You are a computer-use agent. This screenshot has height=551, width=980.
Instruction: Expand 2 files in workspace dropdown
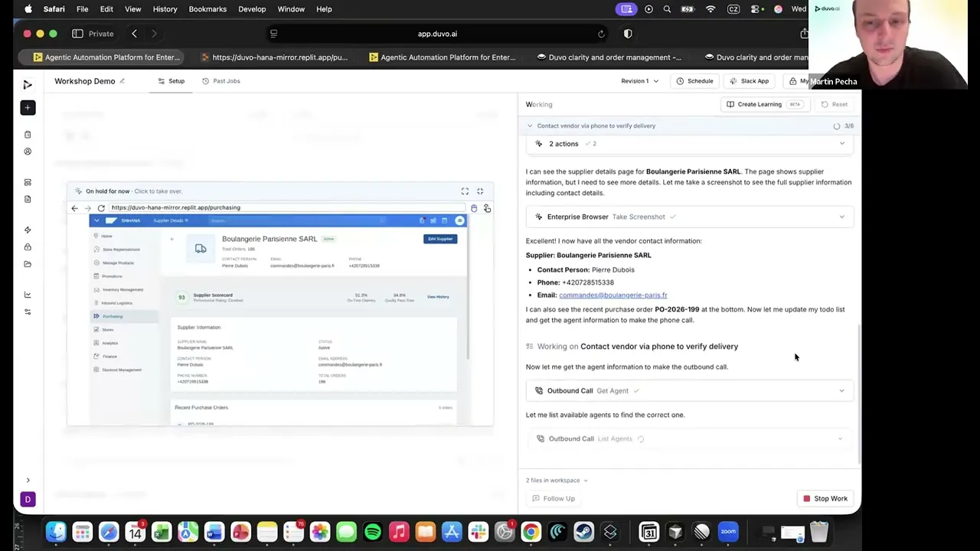click(x=557, y=481)
